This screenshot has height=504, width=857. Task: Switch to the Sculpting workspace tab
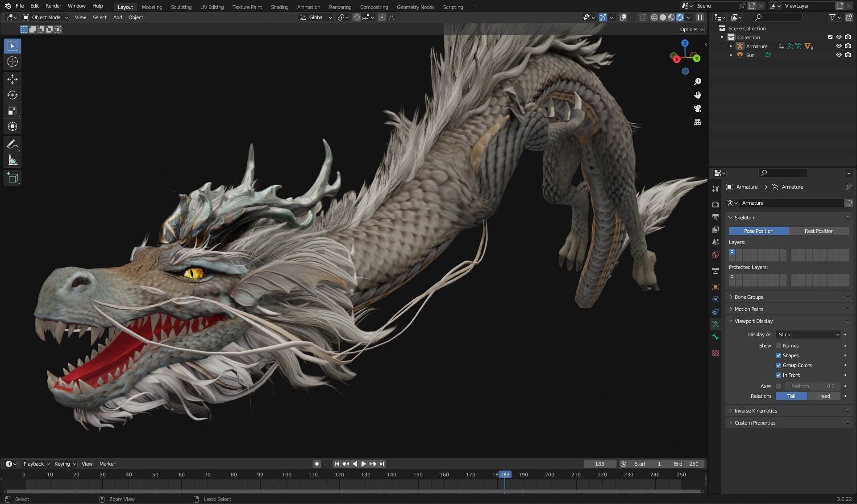tap(181, 7)
